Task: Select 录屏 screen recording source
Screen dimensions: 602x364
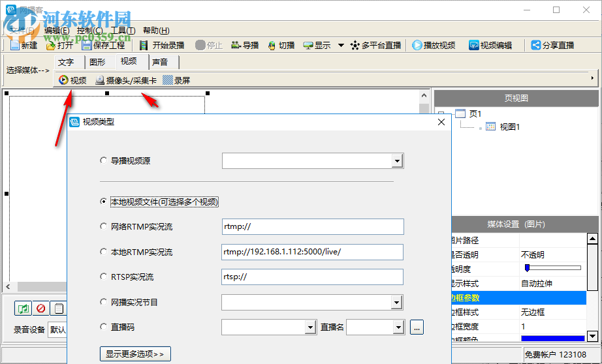Action: (x=176, y=80)
